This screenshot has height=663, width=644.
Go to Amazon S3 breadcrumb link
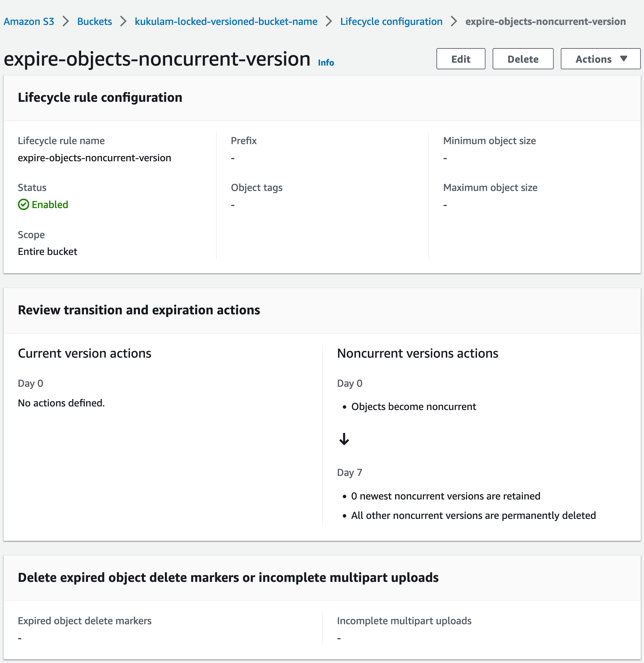point(29,21)
